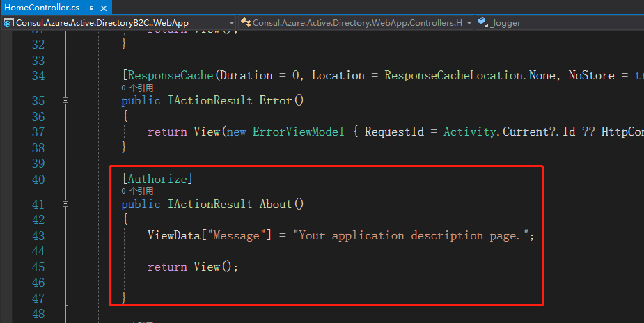
Task: Click line number 37 in the margin
Action: pyautogui.click(x=38, y=132)
